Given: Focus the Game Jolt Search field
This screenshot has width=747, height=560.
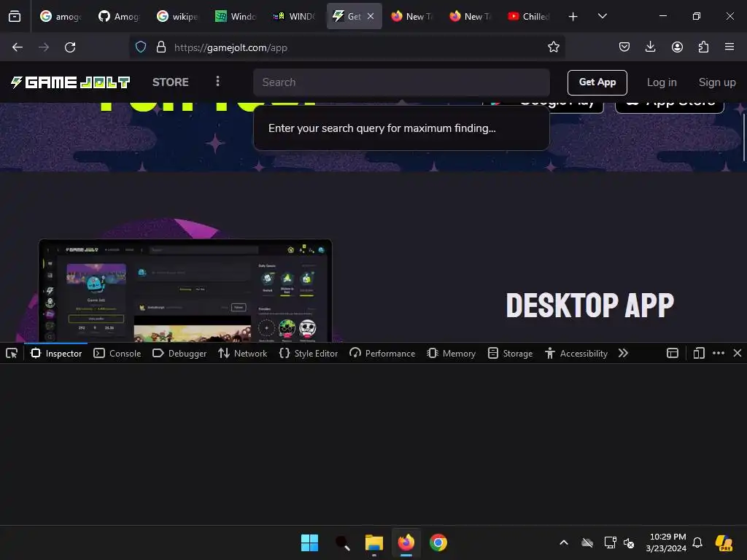Looking at the screenshot, I should 401,82.
